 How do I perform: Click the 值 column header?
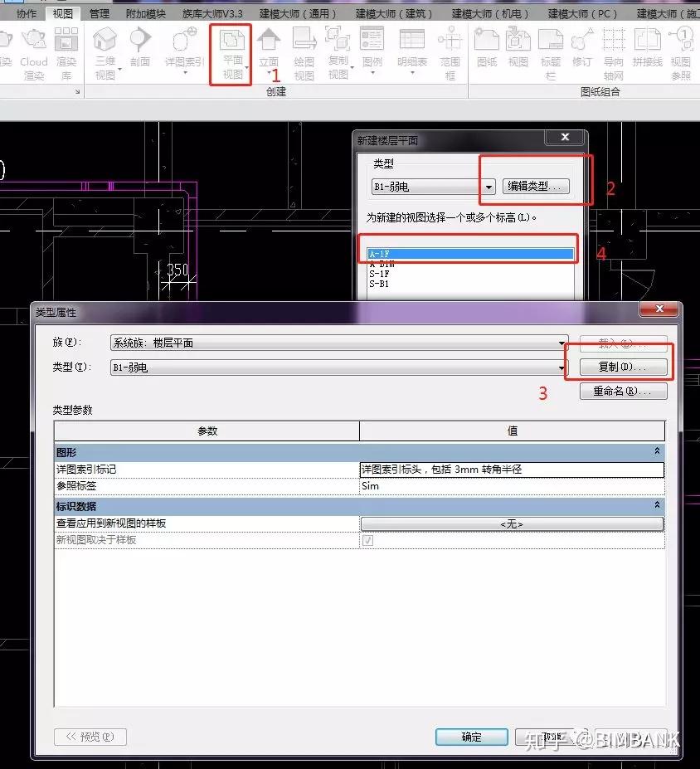512,431
